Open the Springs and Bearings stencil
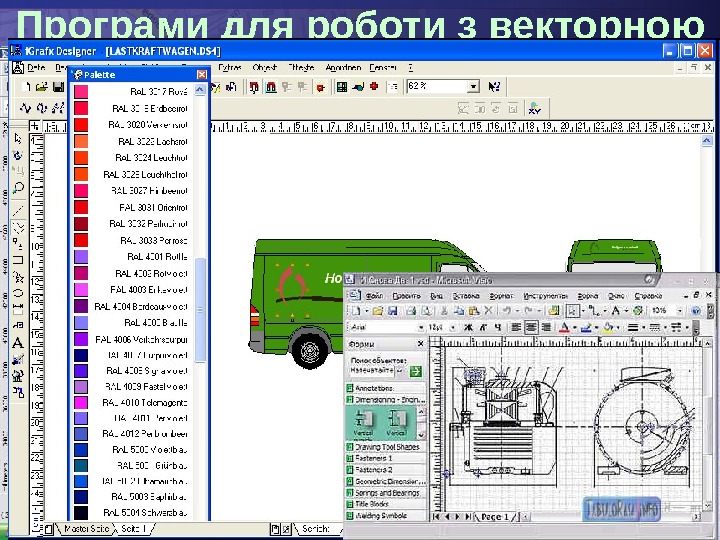The width and height of the screenshot is (720, 540). tap(385, 493)
